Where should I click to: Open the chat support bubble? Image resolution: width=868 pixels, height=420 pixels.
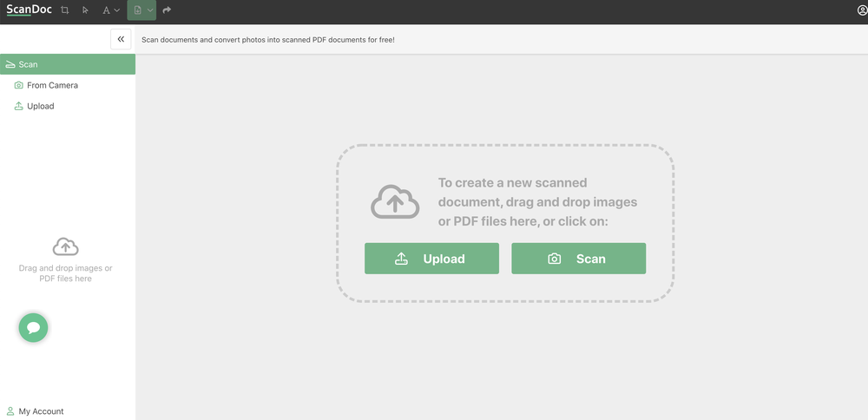coord(33,328)
